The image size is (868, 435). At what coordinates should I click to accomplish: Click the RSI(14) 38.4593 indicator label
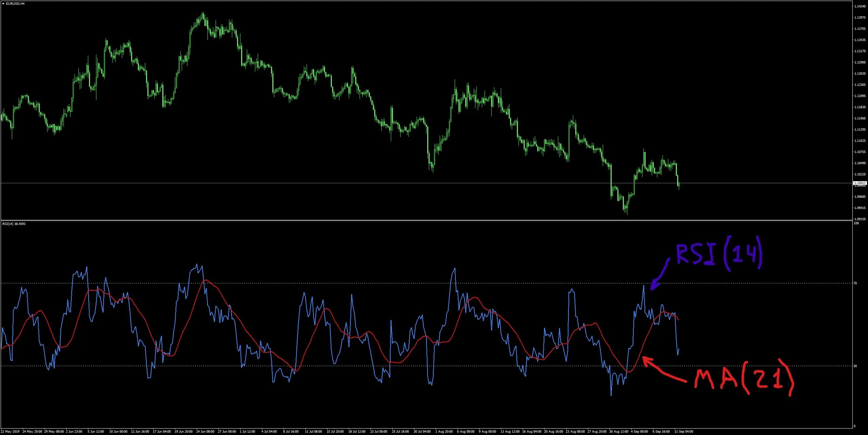(x=14, y=224)
